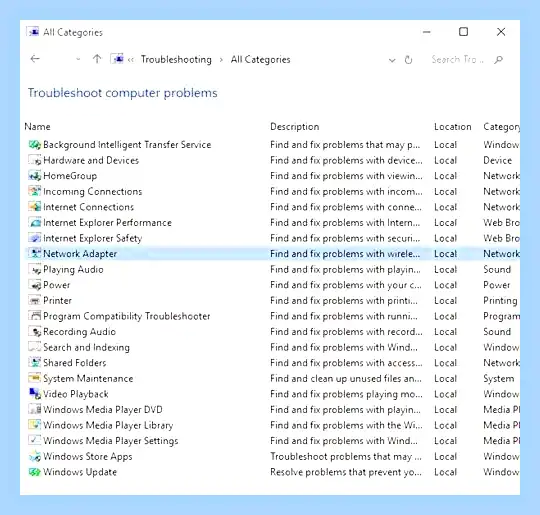Click the Recording Audio icon
Image resolution: width=540 pixels, height=515 pixels.
click(35, 331)
